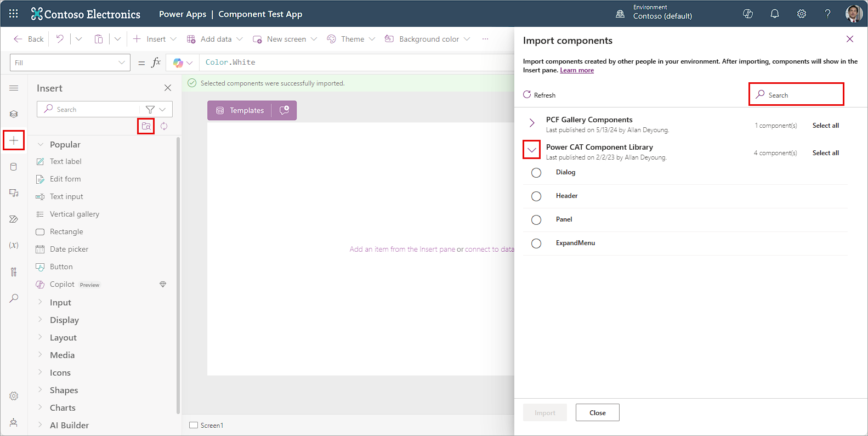This screenshot has height=436, width=868.
Task: Select all PCF Gallery Components
Action: click(826, 126)
